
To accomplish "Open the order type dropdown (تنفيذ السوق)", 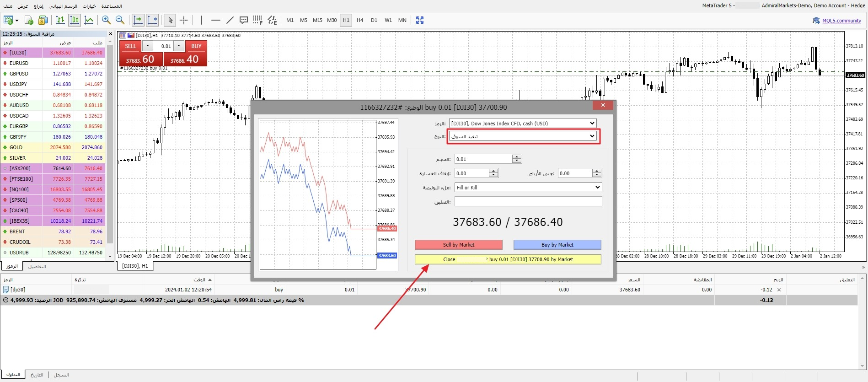I will [523, 136].
